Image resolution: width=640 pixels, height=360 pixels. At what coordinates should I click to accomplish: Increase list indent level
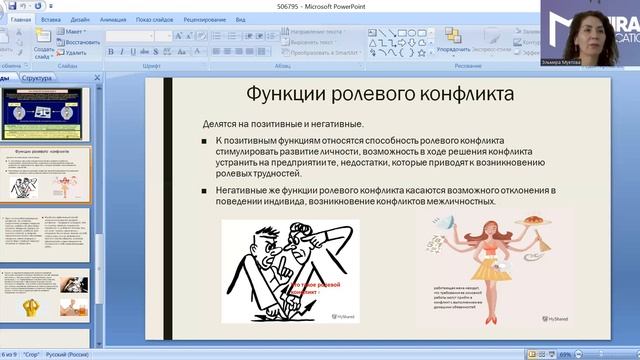pyautogui.click(x=260, y=36)
